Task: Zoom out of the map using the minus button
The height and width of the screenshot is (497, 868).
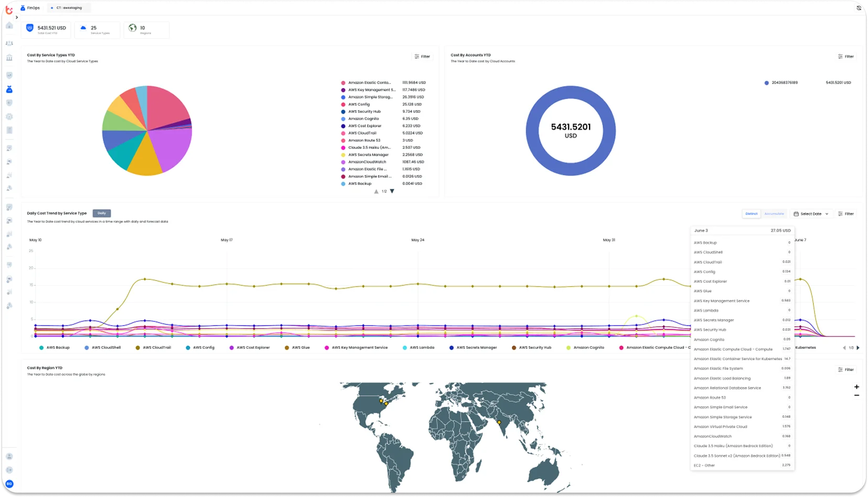Action: (x=857, y=395)
